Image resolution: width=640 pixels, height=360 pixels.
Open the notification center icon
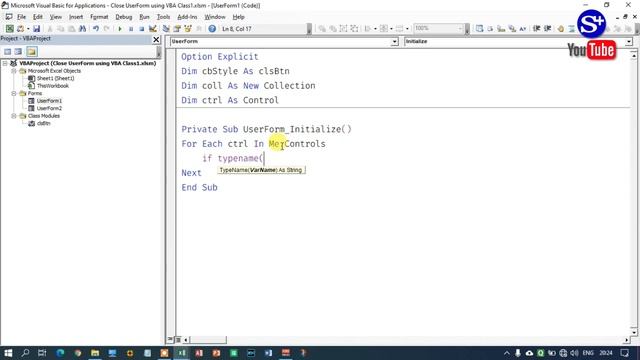point(624,353)
